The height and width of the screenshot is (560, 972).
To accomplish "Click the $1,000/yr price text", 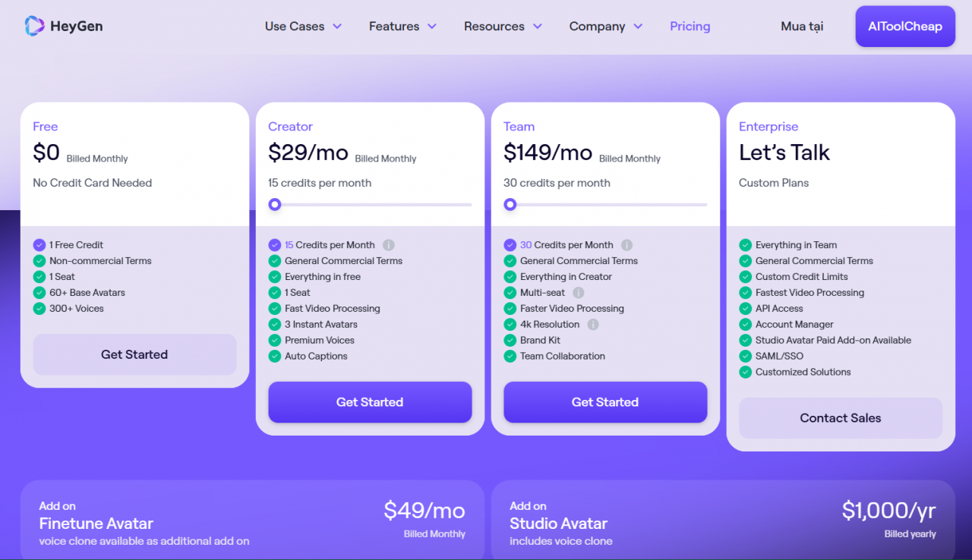I will (889, 511).
